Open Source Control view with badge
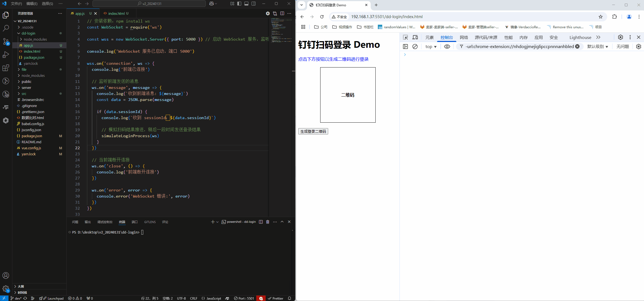 (x=6, y=41)
